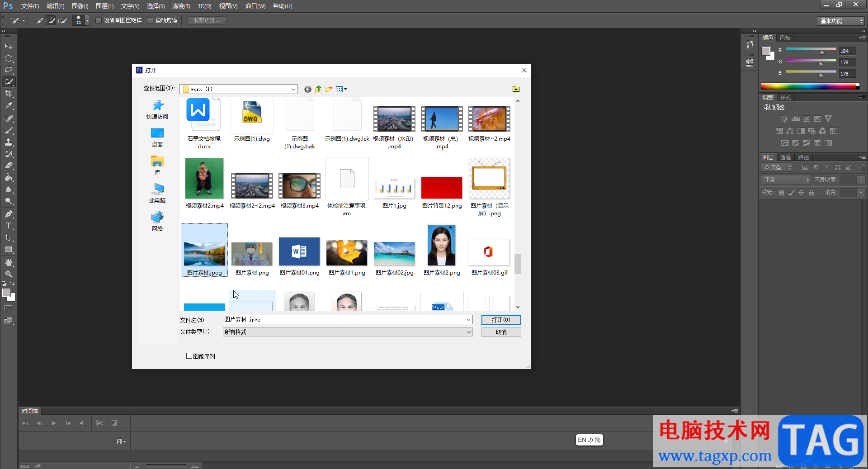
Task: Select the Brush tool
Action: click(x=9, y=130)
